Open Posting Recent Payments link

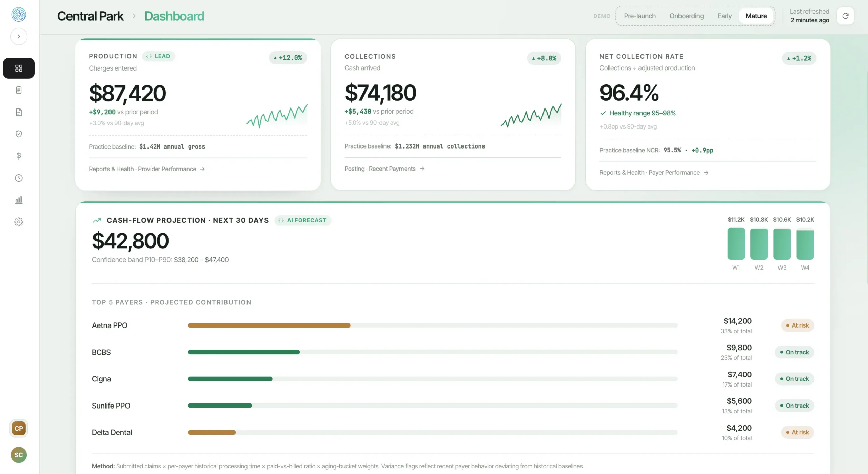(x=384, y=169)
